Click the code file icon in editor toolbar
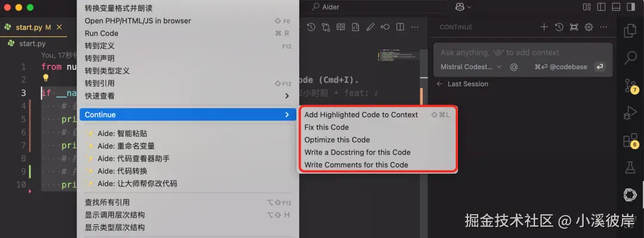644x238 pixels. [x=355, y=27]
